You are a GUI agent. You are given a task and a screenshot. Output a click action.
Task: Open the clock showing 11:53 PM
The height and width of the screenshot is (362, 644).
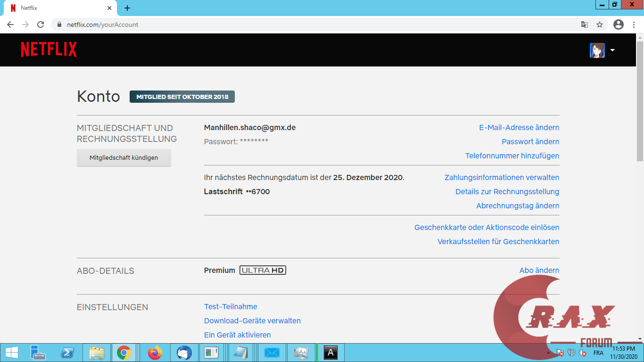tap(624, 353)
